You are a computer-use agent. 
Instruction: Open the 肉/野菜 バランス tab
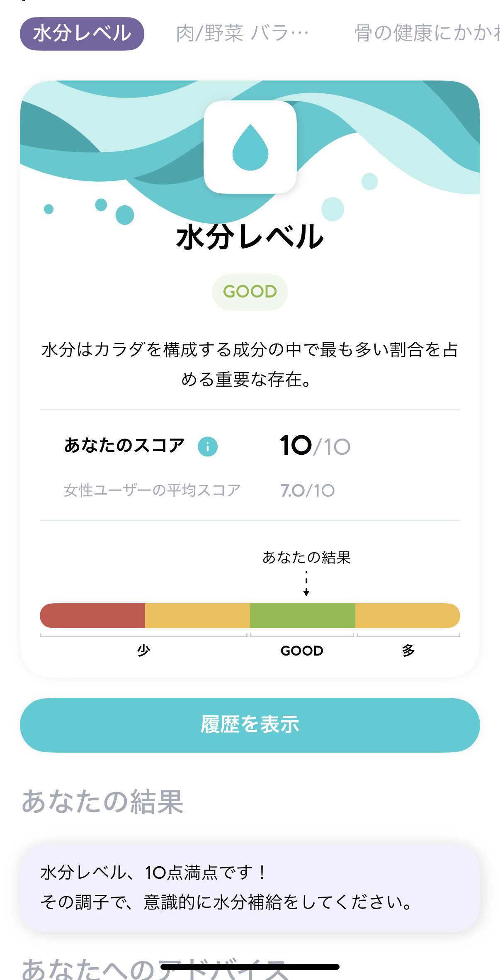[x=243, y=34]
